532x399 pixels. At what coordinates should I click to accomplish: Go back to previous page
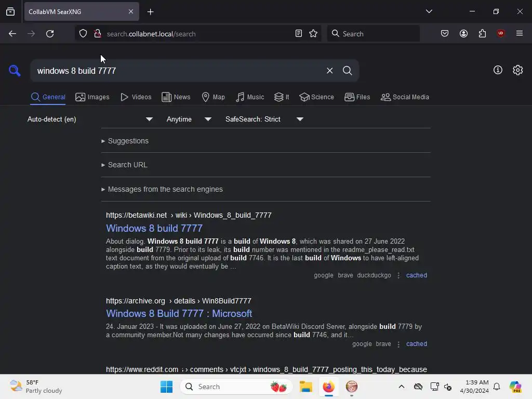point(12,34)
